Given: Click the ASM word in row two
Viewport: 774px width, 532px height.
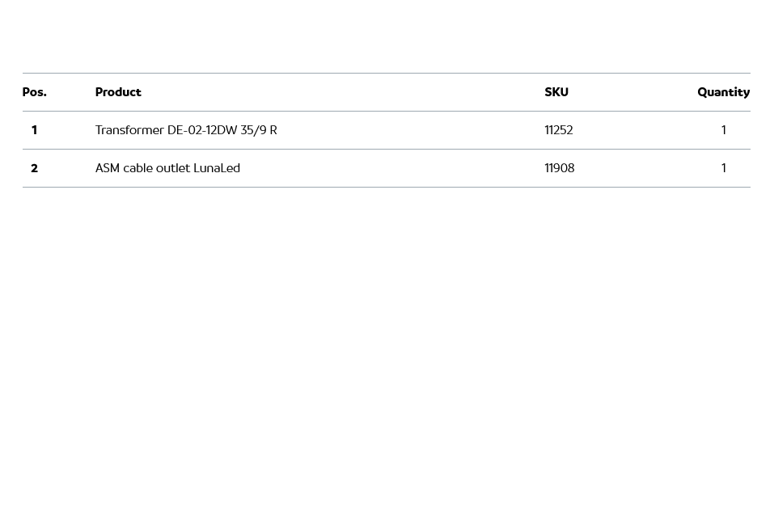Looking at the screenshot, I should coord(107,168).
